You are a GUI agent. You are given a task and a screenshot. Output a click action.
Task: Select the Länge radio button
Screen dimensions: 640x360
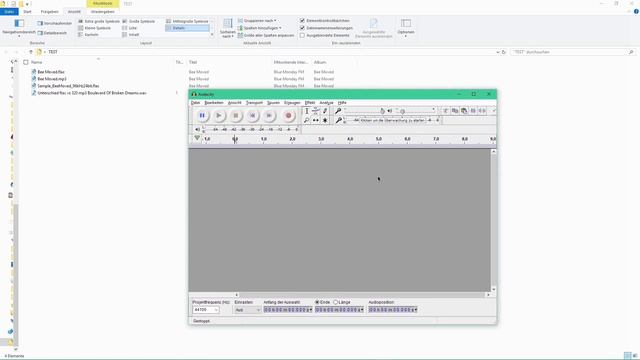pyautogui.click(x=336, y=302)
